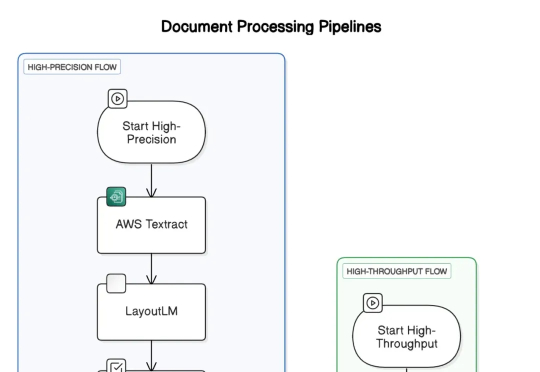Select the AWS Textract box
Screen dimensions: 540x372
(x=152, y=225)
